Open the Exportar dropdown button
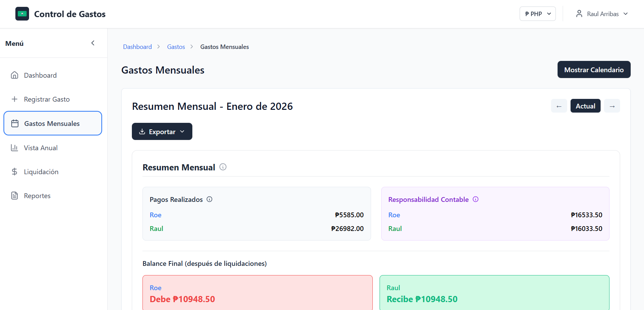 (162, 131)
